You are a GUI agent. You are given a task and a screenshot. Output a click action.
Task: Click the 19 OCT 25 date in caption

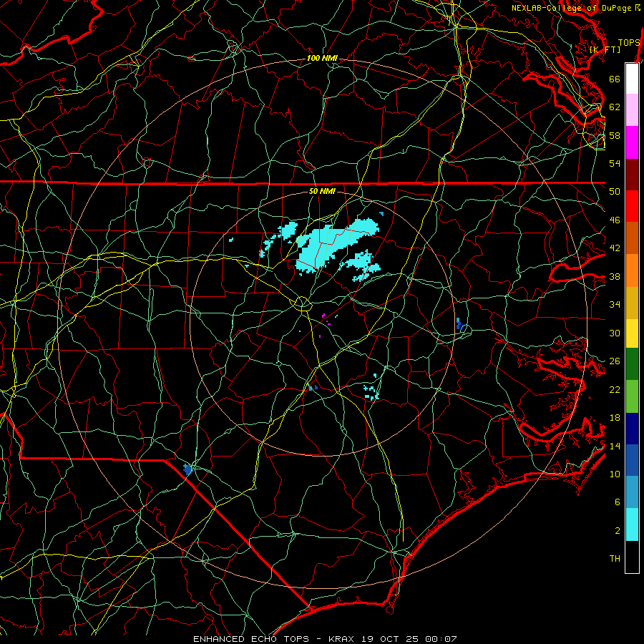[391, 639]
